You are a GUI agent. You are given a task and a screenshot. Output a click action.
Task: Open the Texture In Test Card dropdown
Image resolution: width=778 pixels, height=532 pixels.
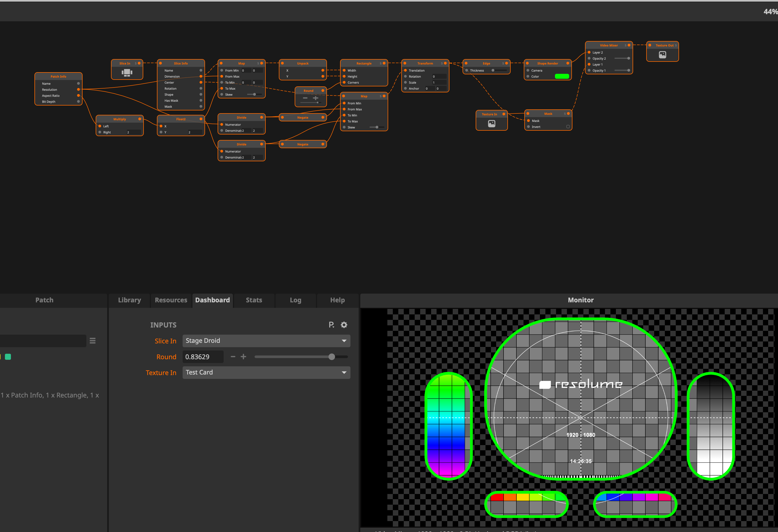pos(266,373)
